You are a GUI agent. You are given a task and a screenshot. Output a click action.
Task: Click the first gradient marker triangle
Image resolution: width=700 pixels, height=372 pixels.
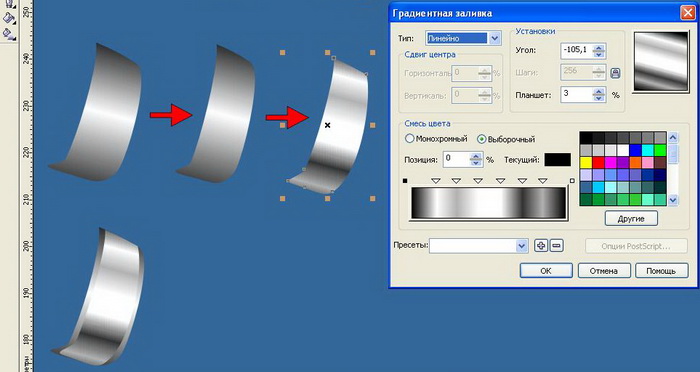tap(436, 181)
